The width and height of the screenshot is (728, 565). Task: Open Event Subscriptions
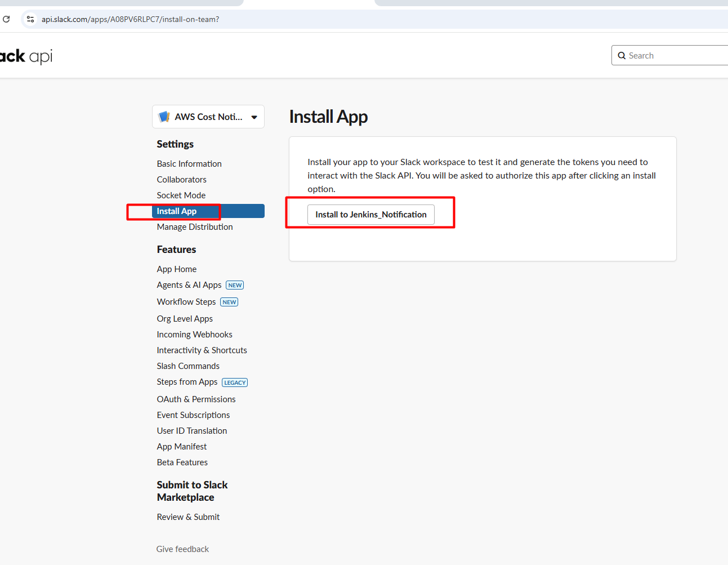[193, 415]
